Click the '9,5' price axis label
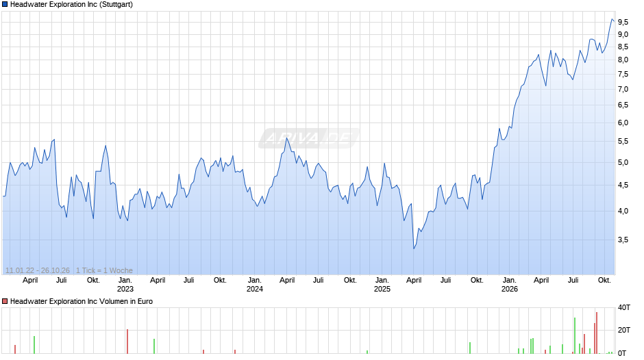The height and width of the screenshot is (360, 644). (623, 22)
